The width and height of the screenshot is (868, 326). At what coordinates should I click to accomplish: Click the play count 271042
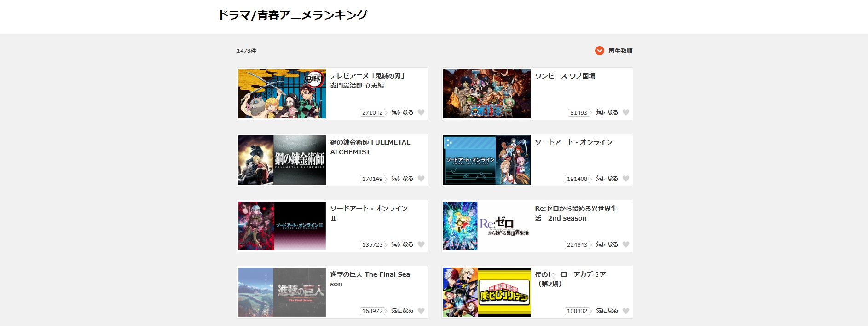(x=373, y=113)
